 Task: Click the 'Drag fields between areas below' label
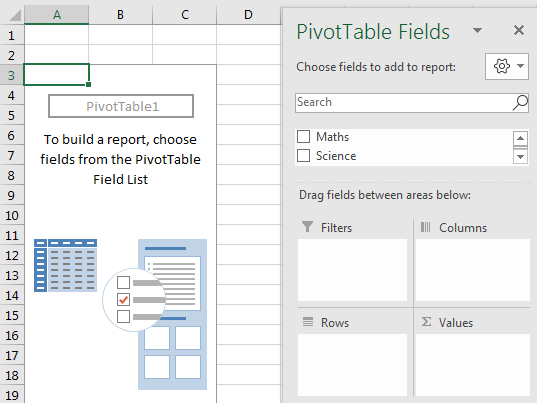point(385,195)
